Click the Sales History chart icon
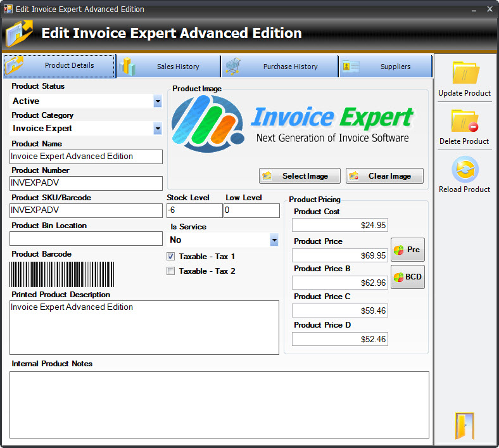Image resolution: width=499 pixels, height=448 pixels. [127, 67]
